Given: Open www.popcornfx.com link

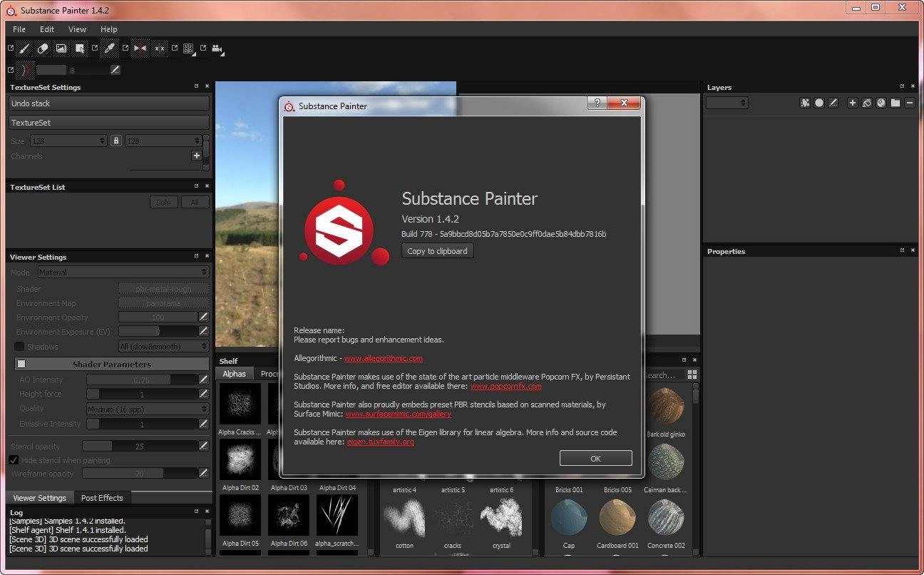Looking at the screenshot, I should tap(505, 386).
